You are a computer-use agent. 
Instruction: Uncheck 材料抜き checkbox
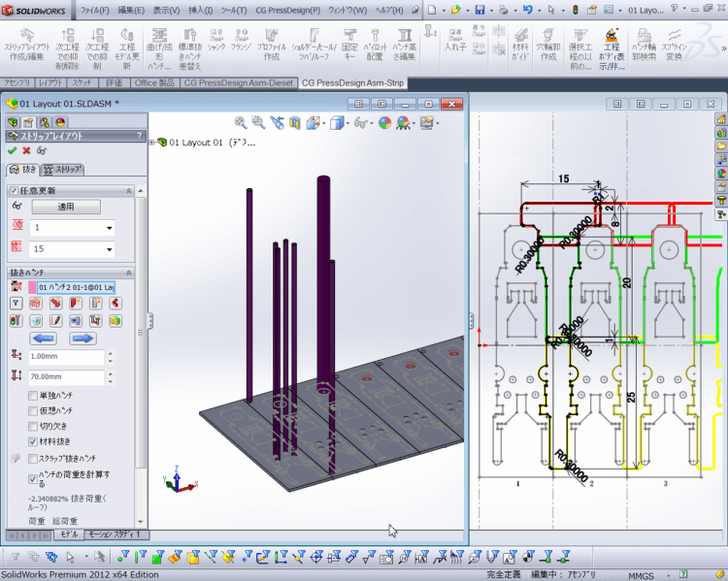coord(32,441)
